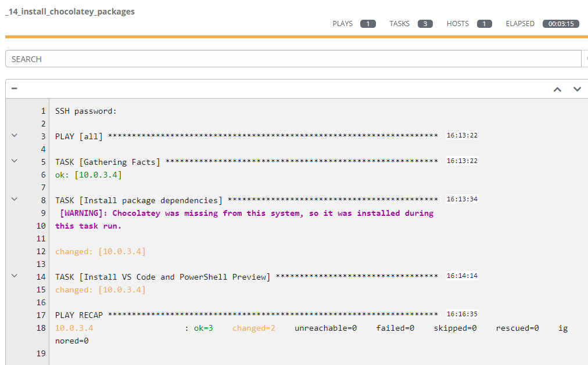Click the 'skipped=0' recap value
This screenshot has width=588, height=365.
tap(456, 328)
